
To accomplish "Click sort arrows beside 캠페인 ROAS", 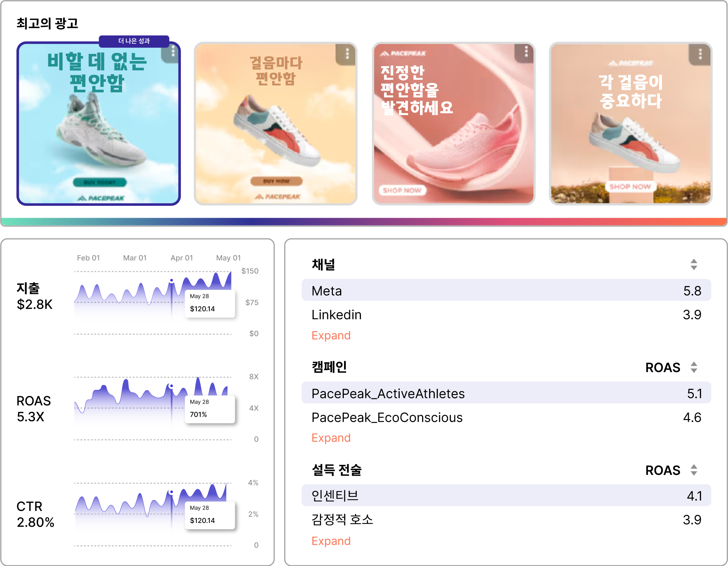I will click(694, 367).
